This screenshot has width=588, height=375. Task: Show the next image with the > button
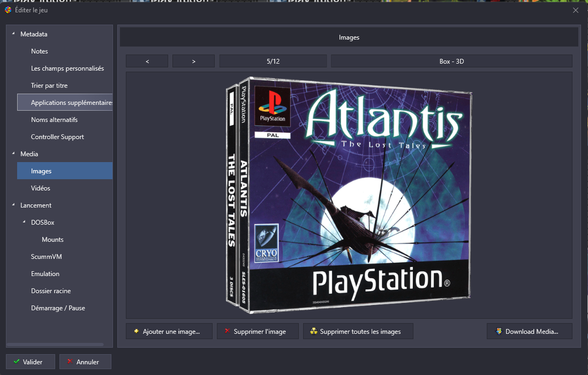click(x=193, y=61)
